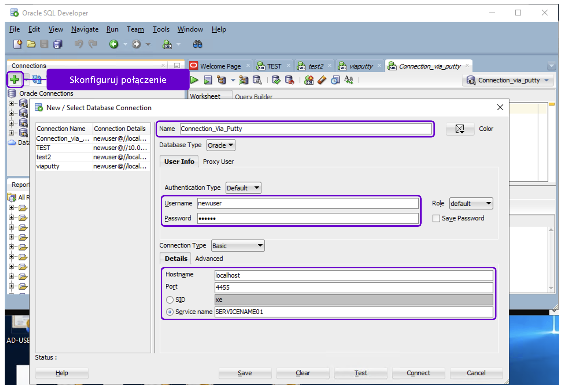Execute the script using the Run Script icon
563x392 pixels.
[x=208, y=80]
